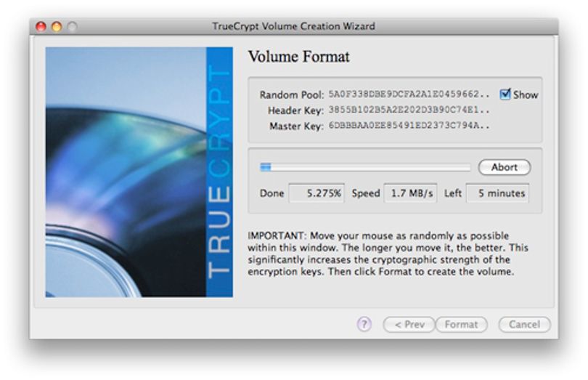Viewport: 588px width, 380px height.
Task: Close the wizard with the red button
Action: (x=41, y=27)
